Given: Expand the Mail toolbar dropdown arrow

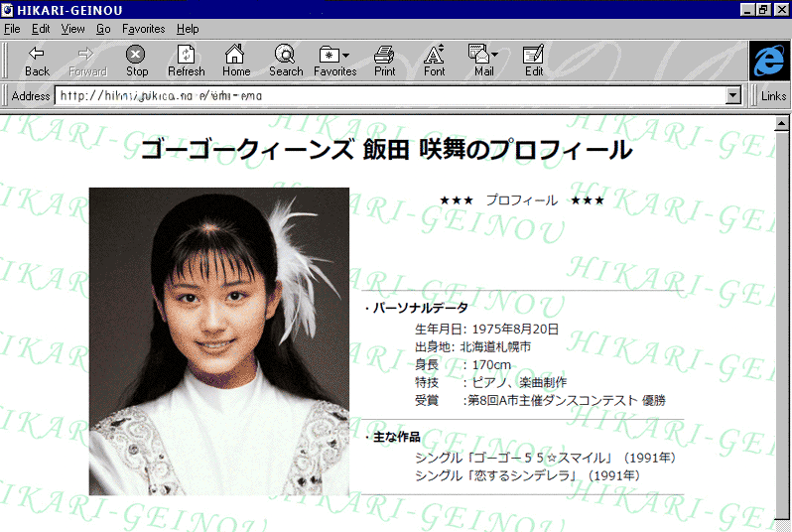Looking at the screenshot, I should pos(494,55).
